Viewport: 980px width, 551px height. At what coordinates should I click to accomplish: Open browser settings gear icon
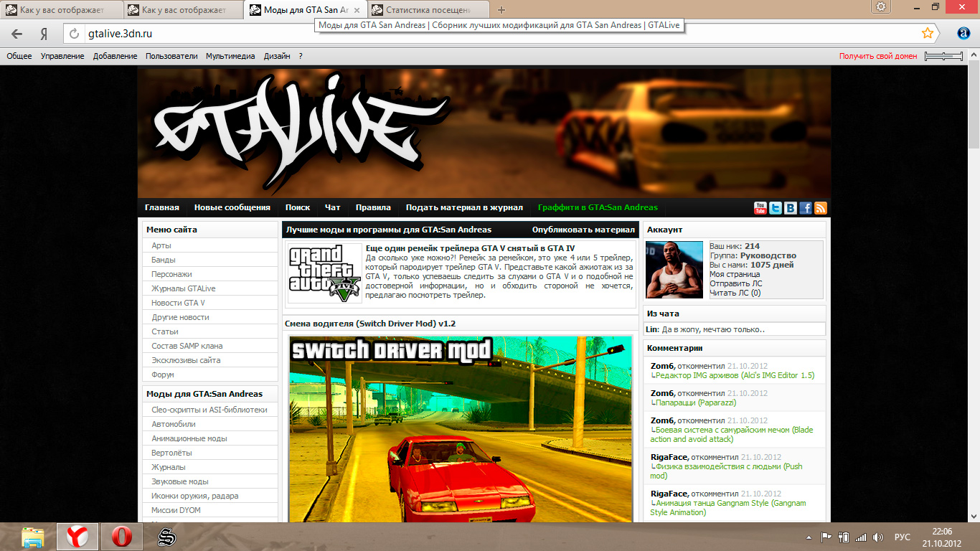[881, 6]
